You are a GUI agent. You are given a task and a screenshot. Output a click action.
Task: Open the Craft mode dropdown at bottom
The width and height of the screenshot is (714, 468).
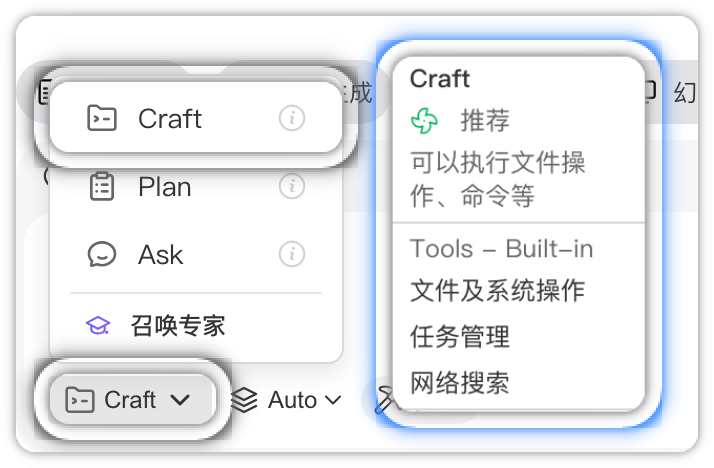[129, 400]
